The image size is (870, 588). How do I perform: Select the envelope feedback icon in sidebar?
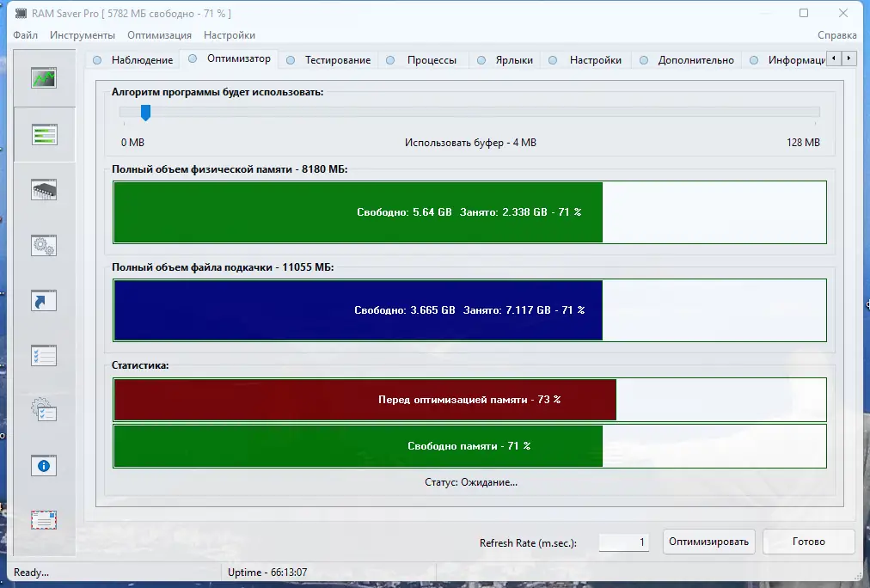click(45, 519)
